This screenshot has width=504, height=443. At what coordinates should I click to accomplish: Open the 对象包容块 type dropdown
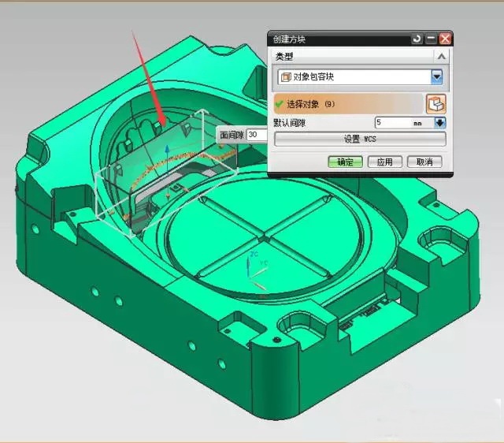(x=436, y=77)
